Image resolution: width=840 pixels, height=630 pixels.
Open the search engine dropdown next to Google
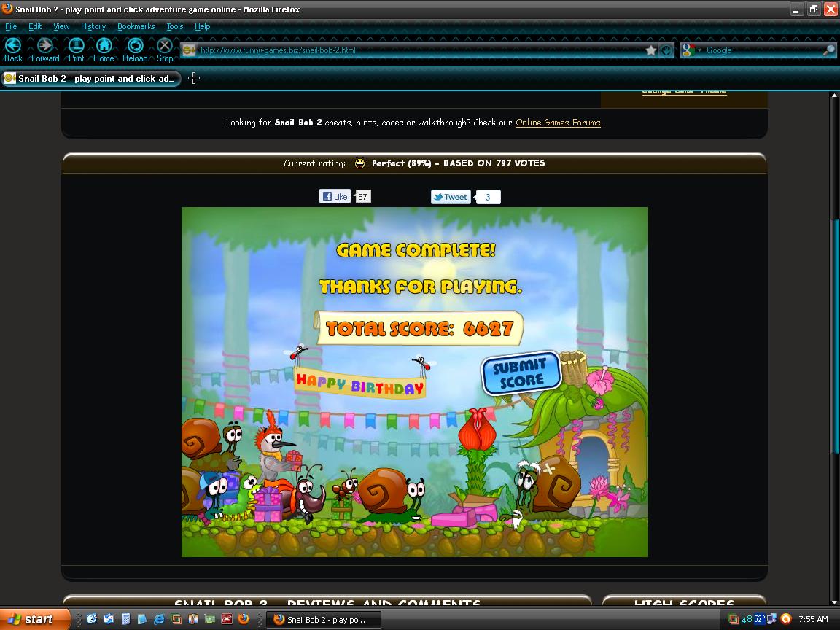[x=700, y=50]
